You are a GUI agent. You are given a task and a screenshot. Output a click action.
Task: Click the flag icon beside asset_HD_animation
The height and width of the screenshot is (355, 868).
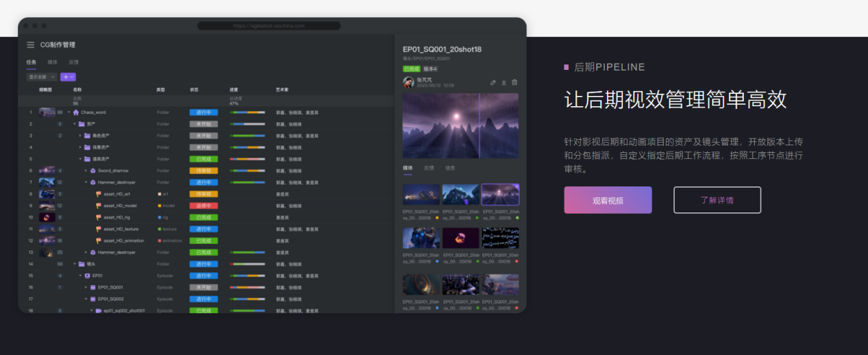click(x=99, y=241)
